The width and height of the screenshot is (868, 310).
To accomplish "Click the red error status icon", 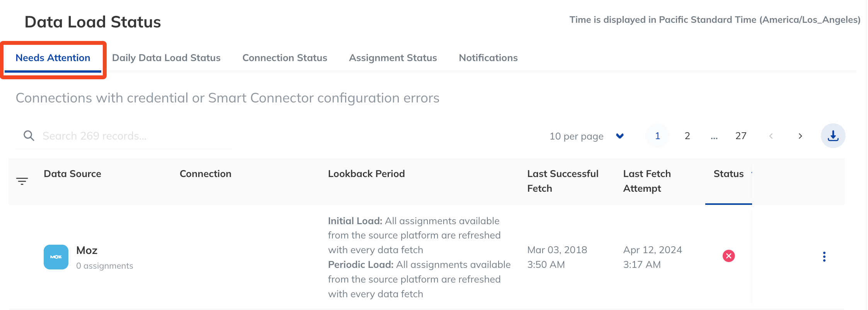I will click(x=728, y=256).
